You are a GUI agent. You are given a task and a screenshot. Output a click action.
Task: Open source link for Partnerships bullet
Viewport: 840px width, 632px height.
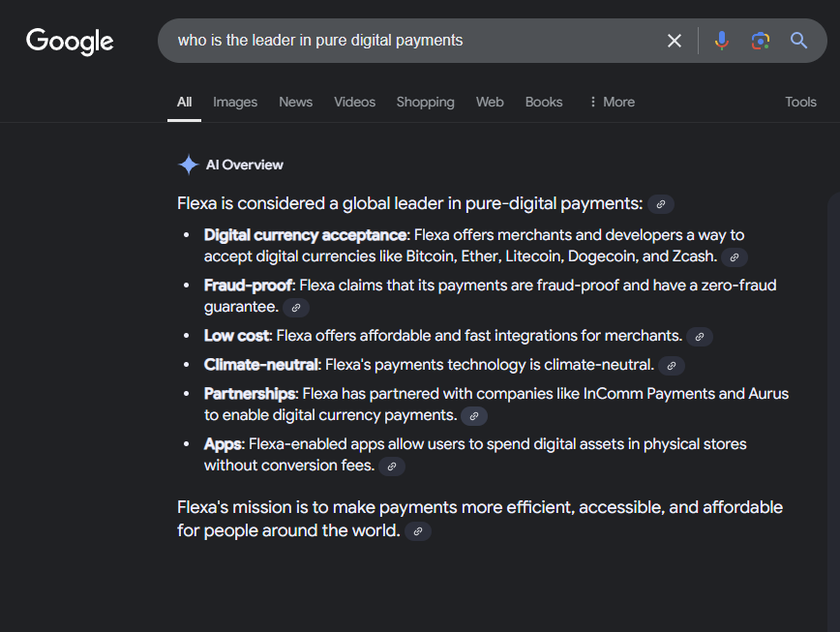[474, 416]
